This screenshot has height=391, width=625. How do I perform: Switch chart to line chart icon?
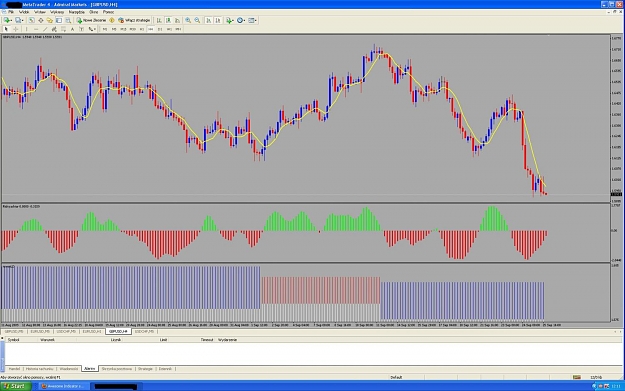click(x=177, y=20)
